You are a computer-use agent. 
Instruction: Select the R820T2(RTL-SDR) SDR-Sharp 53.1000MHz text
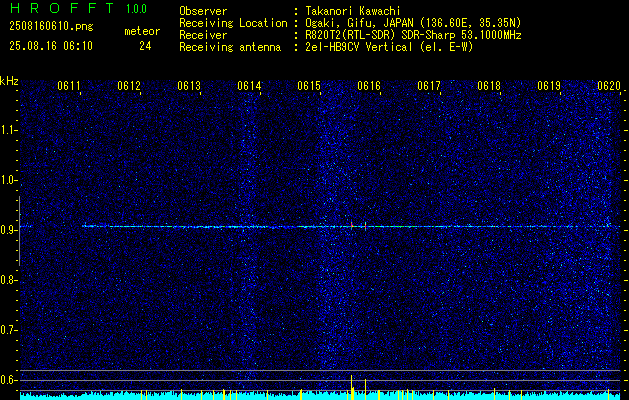pyautogui.click(x=414, y=35)
